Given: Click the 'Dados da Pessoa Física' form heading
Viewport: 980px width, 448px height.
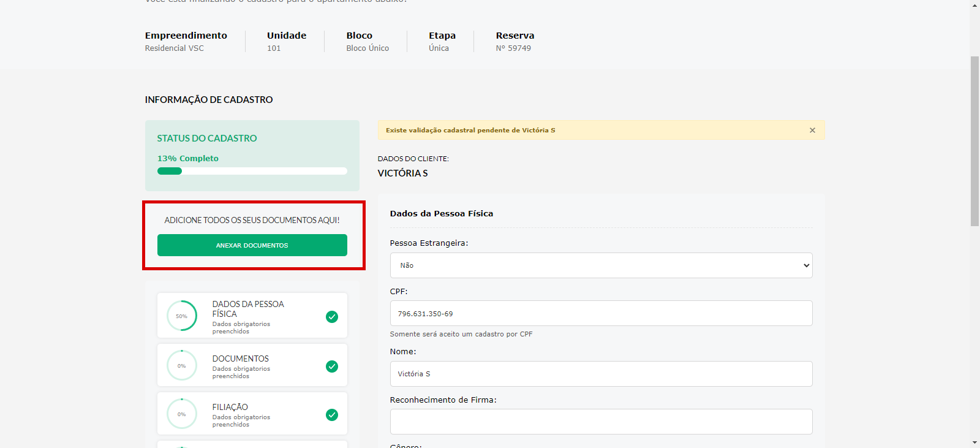Looking at the screenshot, I should point(442,213).
